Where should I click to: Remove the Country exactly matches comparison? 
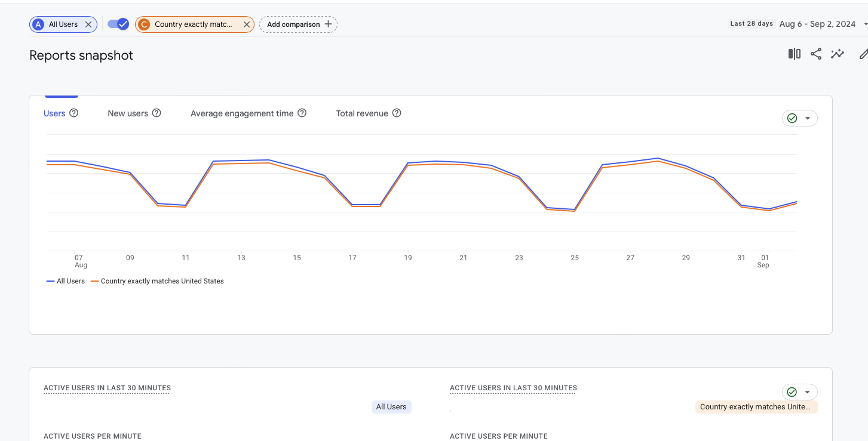tap(246, 24)
